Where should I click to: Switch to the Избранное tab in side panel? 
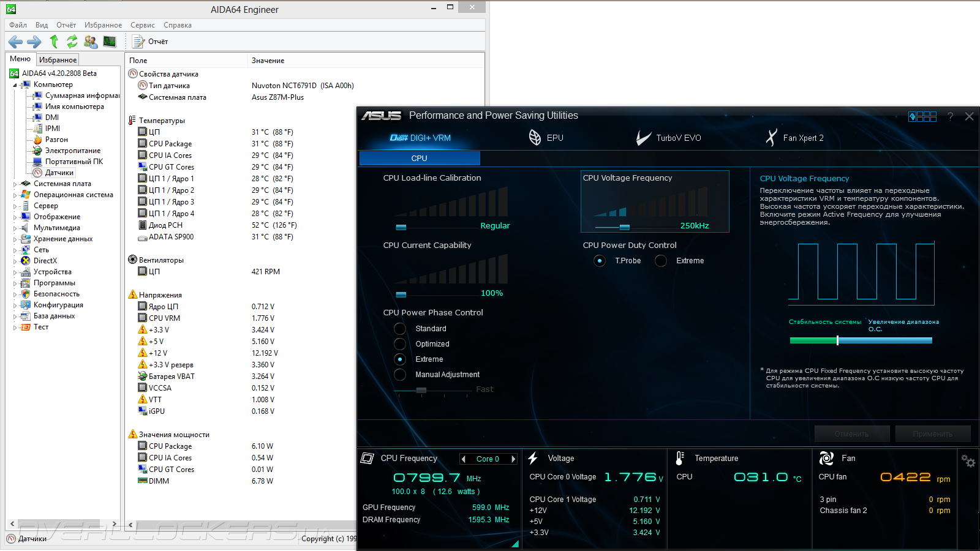tap(58, 60)
